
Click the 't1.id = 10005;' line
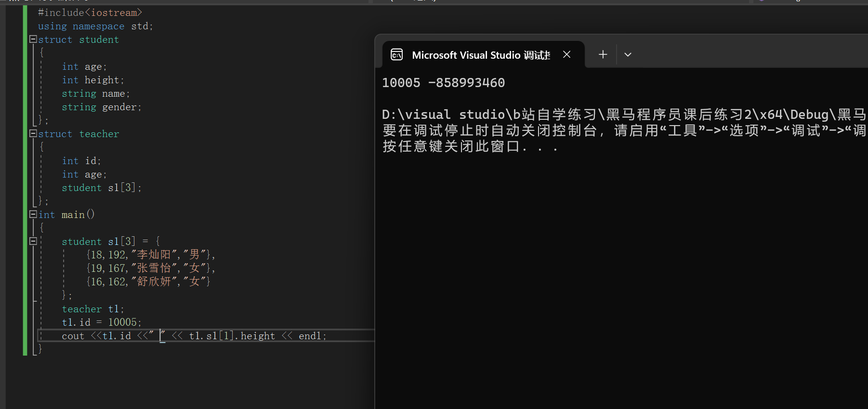pos(102,322)
